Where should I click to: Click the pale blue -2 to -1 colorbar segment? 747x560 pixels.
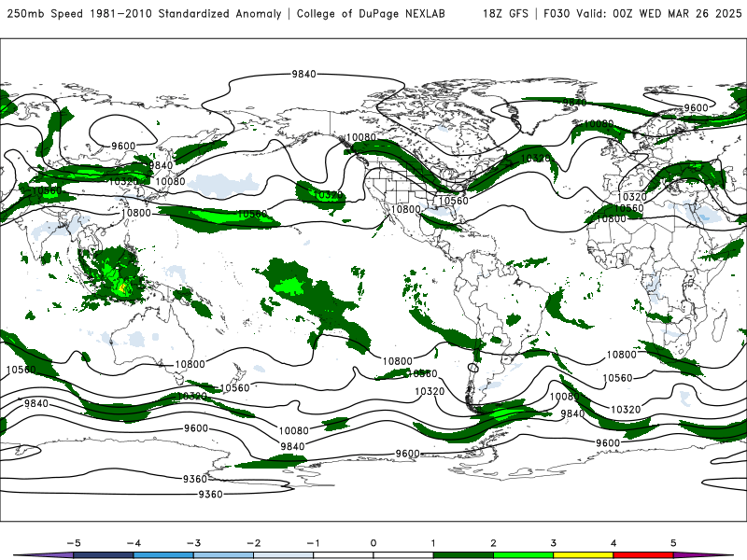pyautogui.click(x=284, y=555)
